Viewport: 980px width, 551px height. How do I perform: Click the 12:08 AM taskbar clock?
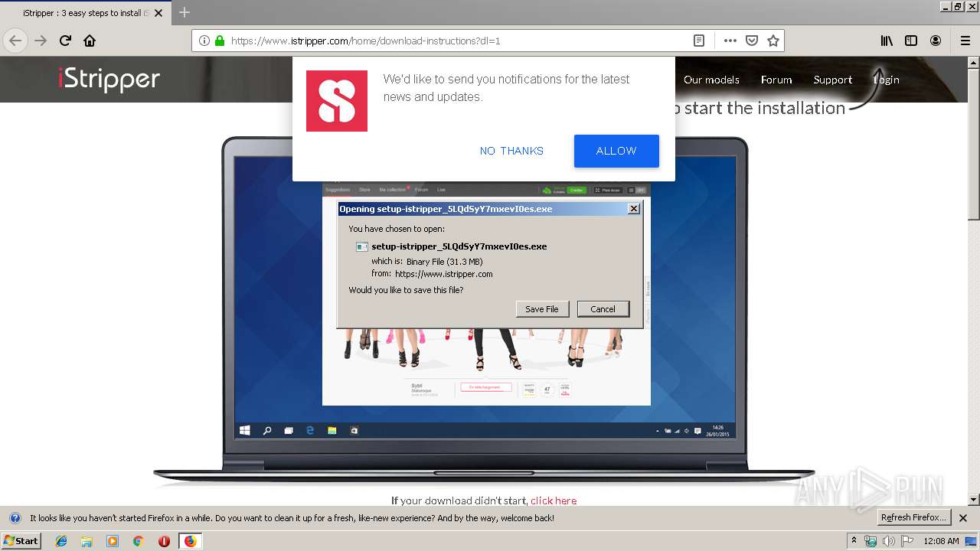coord(941,541)
